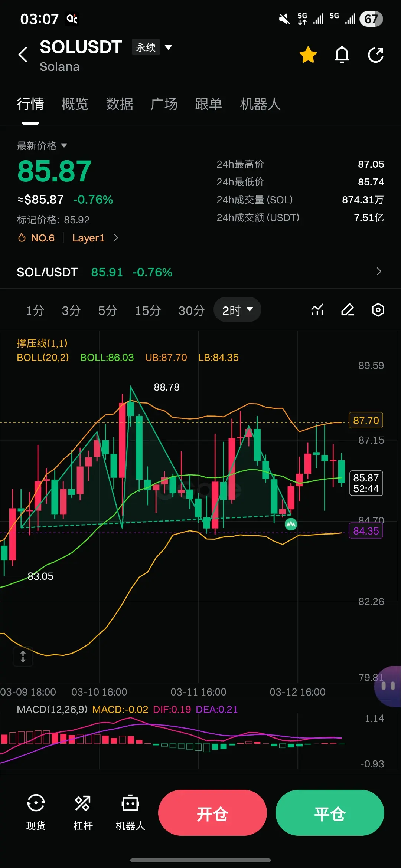Tap the 83.05 low price label
401x868 pixels.
(x=40, y=576)
